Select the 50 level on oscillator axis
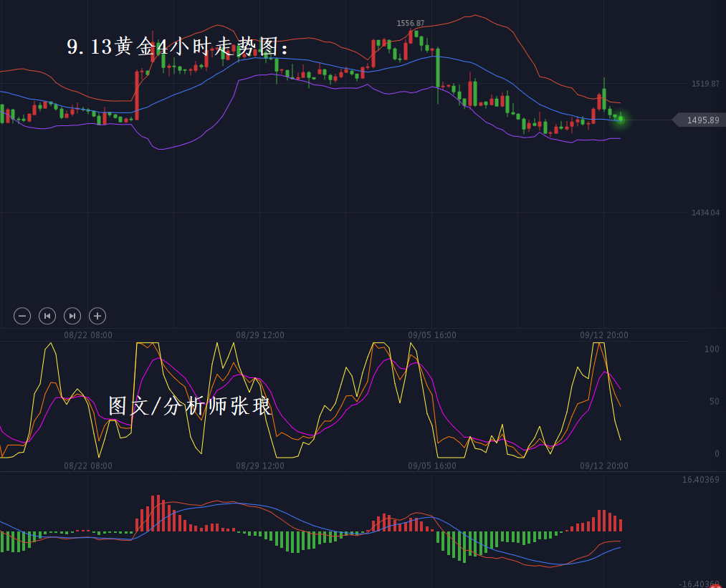The height and width of the screenshot is (588, 726). [714, 402]
